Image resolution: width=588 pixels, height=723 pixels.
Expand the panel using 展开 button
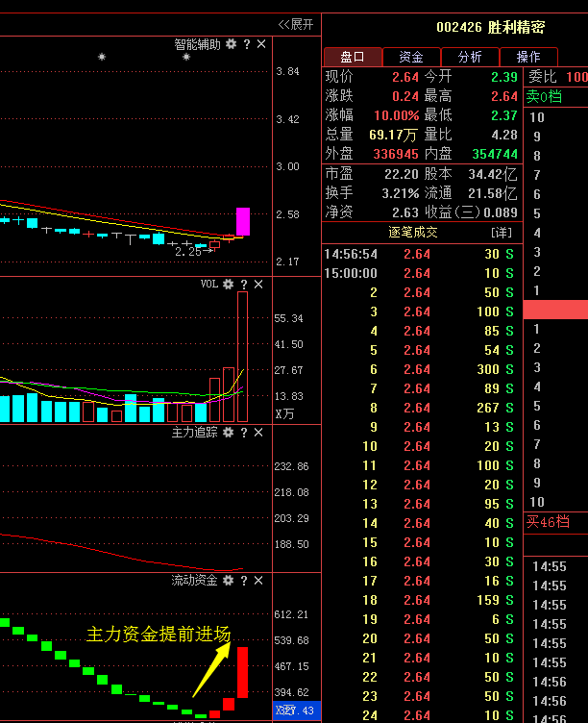click(296, 24)
